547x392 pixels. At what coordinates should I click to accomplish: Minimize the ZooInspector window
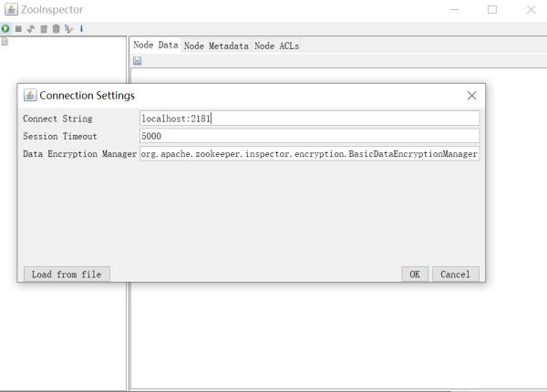454,10
